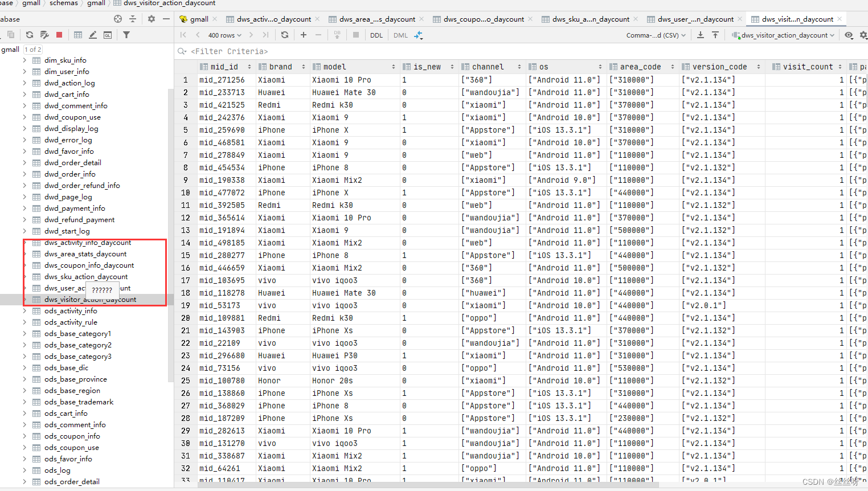Select row number 10 in the grid
Viewport: 868px width, 491px height.
tap(186, 193)
